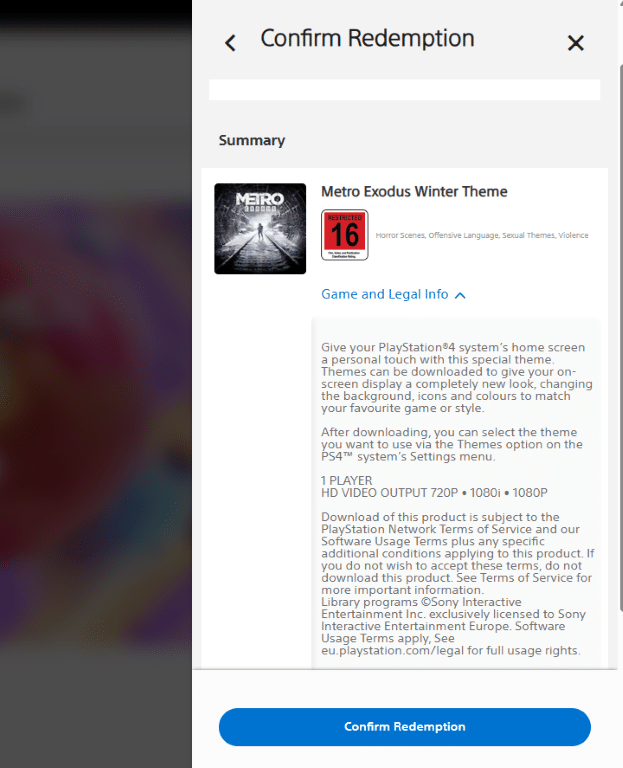The height and width of the screenshot is (768, 623).
Task: Click the blue Confirm Redemption button
Action: click(405, 727)
